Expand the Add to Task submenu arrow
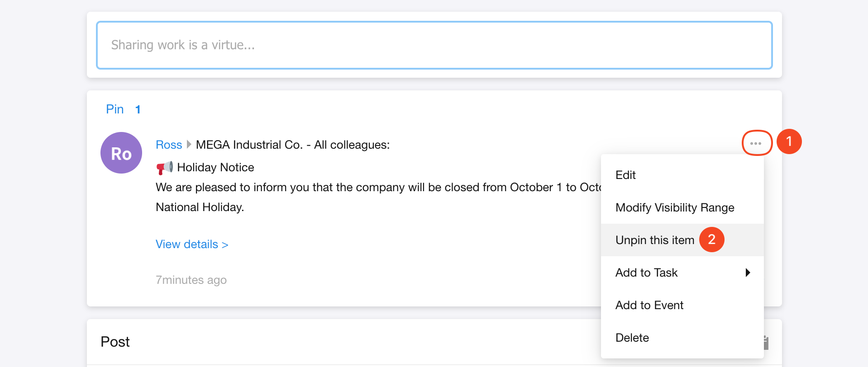This screenshot has height=367, width=868. click(x=748, y=273)
